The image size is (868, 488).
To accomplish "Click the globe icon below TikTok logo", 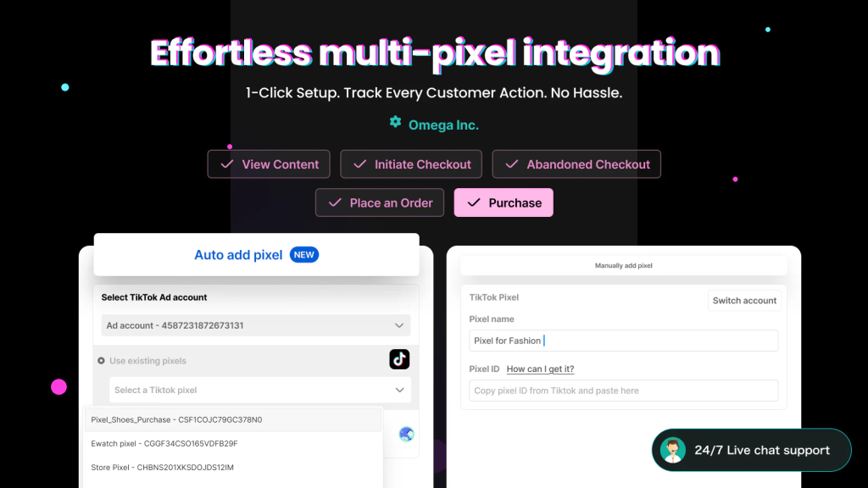I will [406, 435].
